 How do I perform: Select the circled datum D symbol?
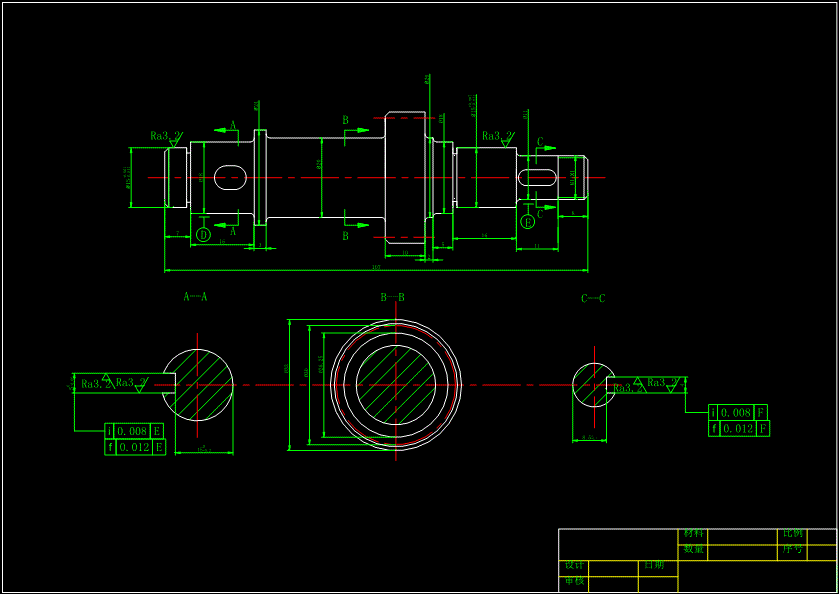[x=203, y=235]
